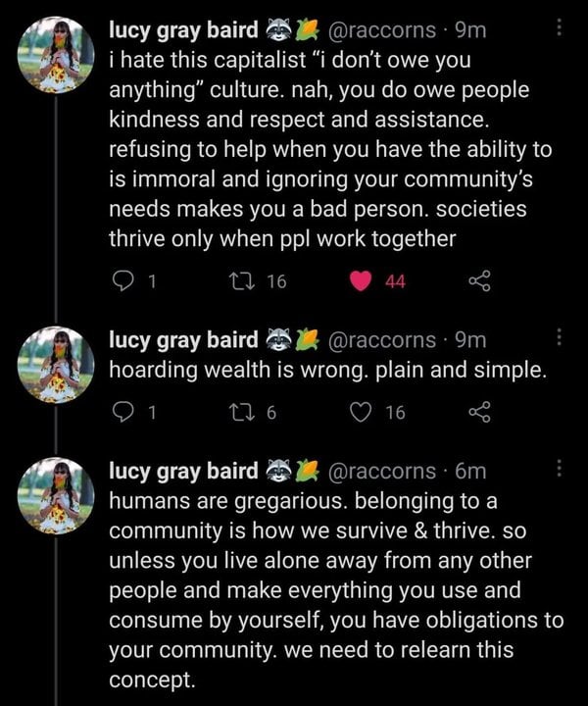This screenshot has width=588, height=706.
Task: Open more options on the first tweet
Action: [x=560, y=30]
